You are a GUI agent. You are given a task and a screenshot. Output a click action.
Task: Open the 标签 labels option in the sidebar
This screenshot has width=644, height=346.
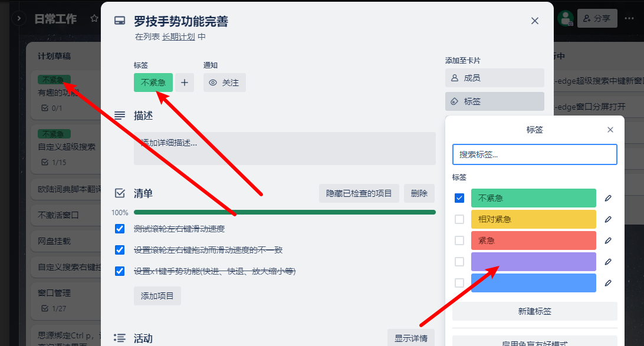(494, 101)
